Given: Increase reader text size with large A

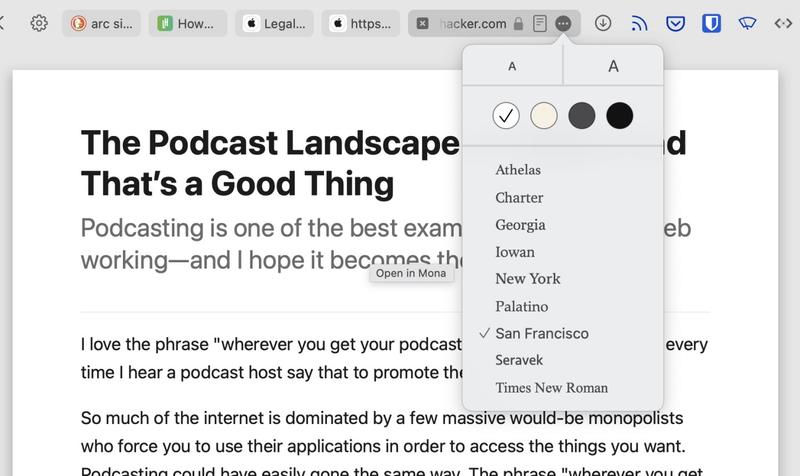Looking at the screenshot, I should [613, 66].
